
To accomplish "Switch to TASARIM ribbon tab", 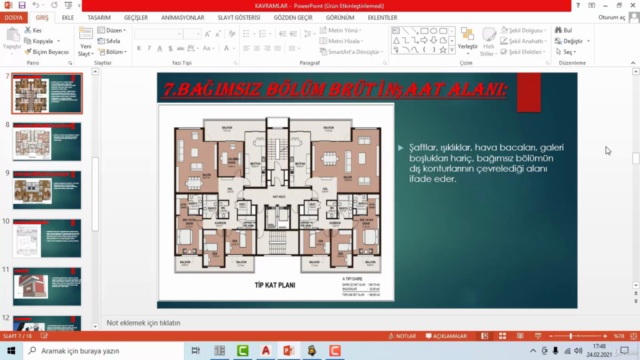I will [99, 18].
